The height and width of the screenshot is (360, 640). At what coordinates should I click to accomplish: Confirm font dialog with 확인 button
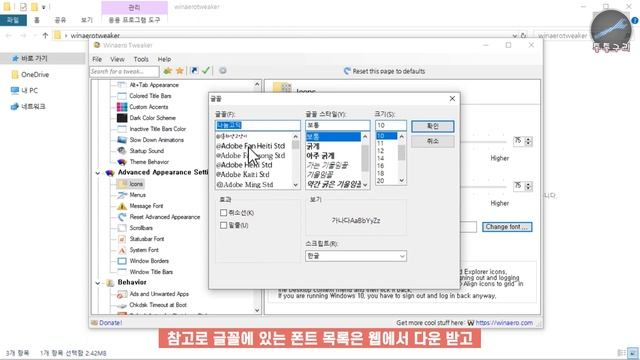[433, 126]
